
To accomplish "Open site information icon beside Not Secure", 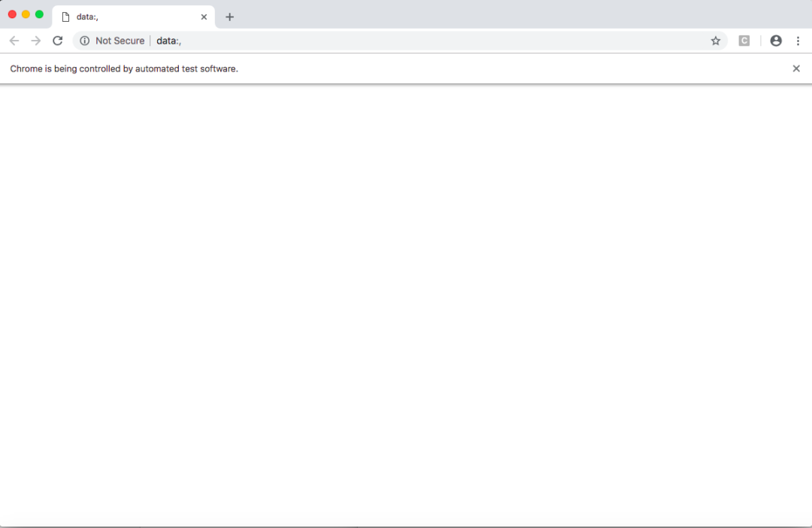I will coord(84,41).
